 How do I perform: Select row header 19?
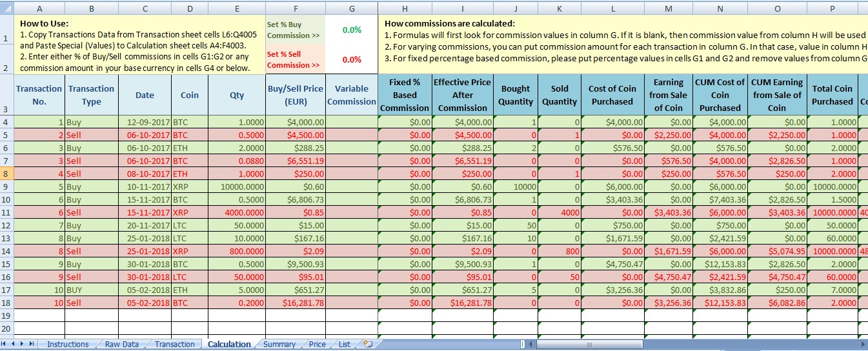[6, 316]
